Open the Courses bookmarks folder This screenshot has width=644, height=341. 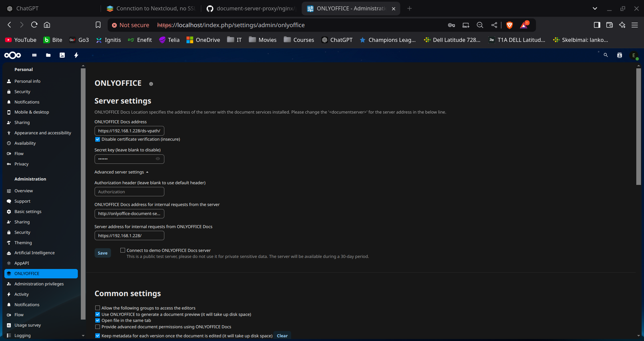(299, 40)
